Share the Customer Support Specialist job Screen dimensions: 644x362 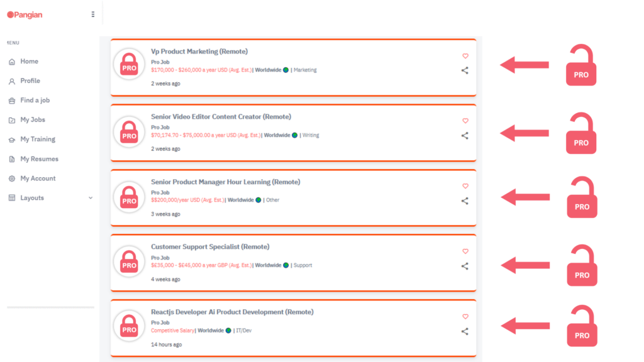[x=465, y=266]
